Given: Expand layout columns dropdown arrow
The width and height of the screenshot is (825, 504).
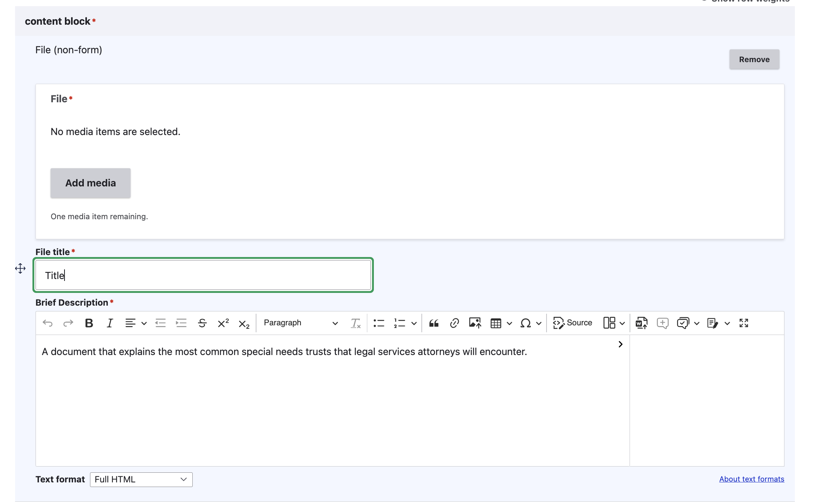Looking at the screenshot, I should 622,323.
